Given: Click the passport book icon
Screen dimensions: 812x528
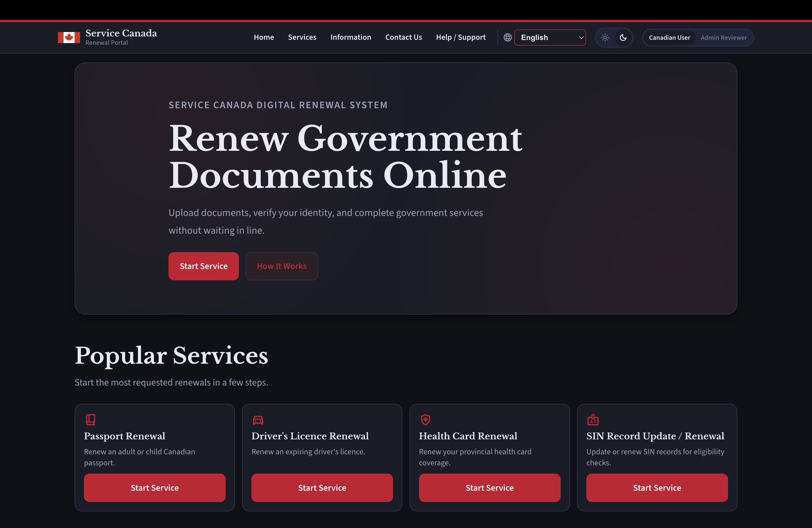Looking at the screenshot, I should pyautogui.click(x=90, y=419).
